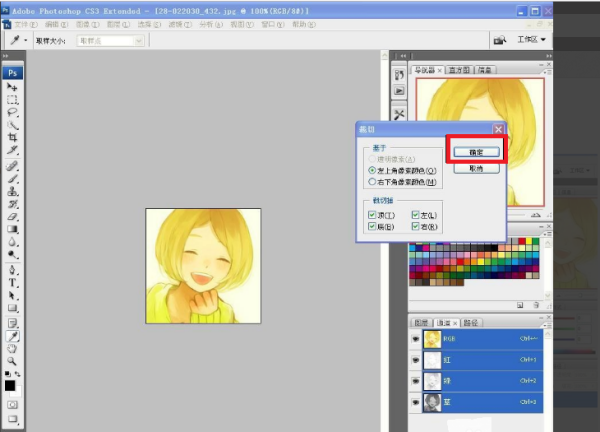Hide the RGB channel eye icon
This screenshot has height=432, width=600.
416,339
